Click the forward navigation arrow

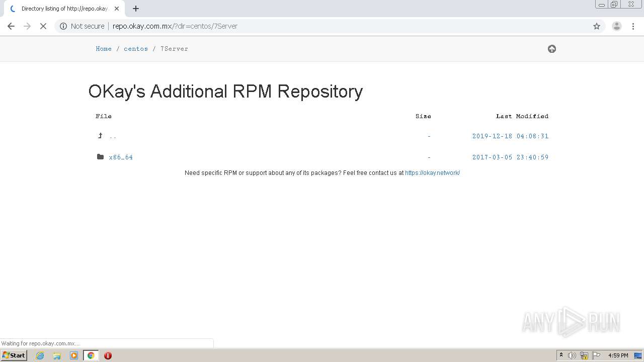coord(27,26)
